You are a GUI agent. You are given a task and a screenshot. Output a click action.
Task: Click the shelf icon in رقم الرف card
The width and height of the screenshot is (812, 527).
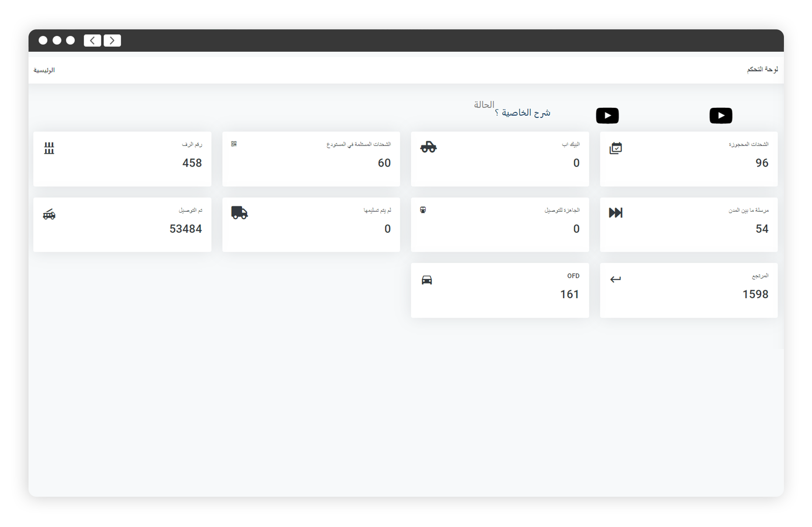49,148
